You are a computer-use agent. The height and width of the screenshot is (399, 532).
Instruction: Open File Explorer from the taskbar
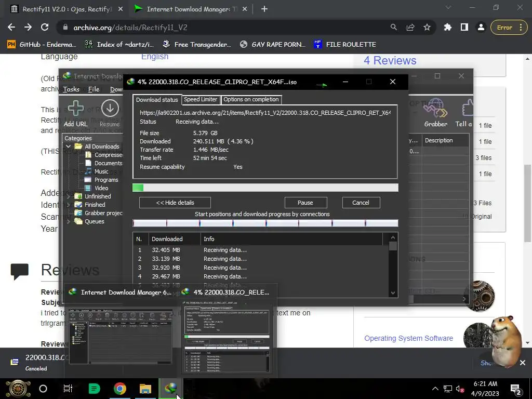145,389
